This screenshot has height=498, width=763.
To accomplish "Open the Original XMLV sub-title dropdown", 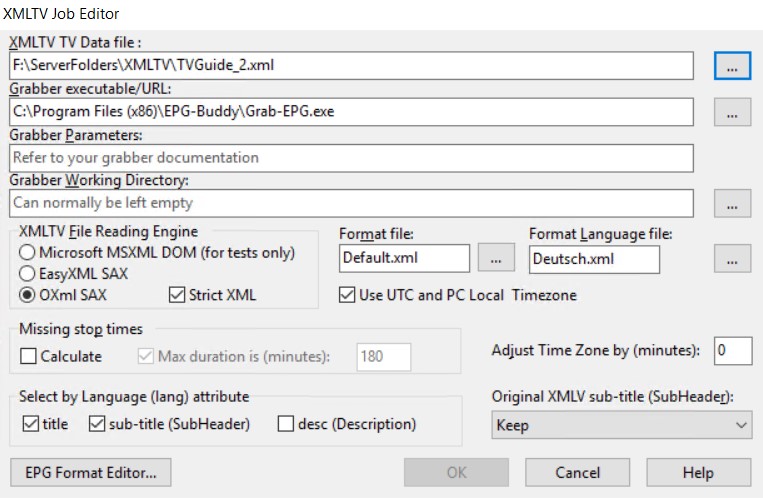I will (621, 425).
